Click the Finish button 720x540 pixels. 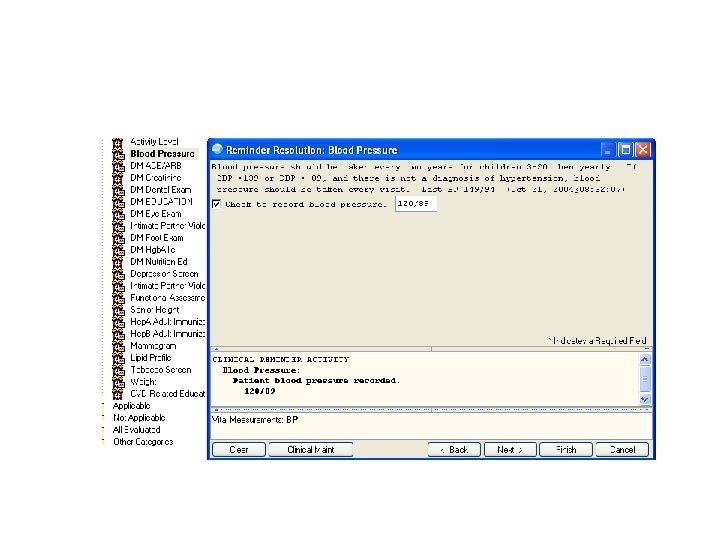(566, 450)
